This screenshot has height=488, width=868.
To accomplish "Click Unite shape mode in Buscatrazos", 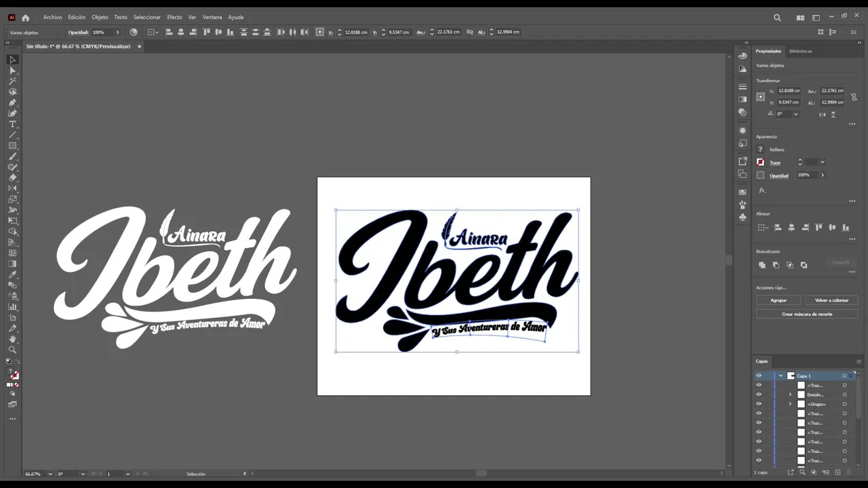I will pyautogui.click(x=762, y=265).
